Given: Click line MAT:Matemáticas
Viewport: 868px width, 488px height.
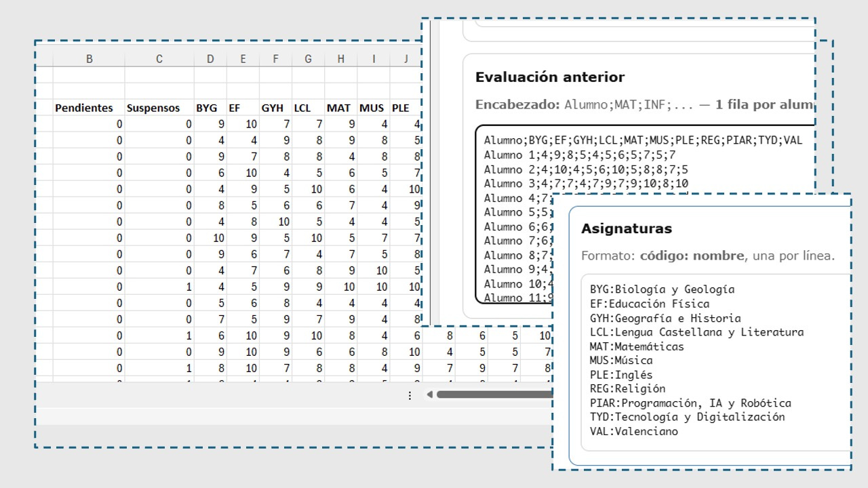Looking at the screenshot, I should 637,346.
